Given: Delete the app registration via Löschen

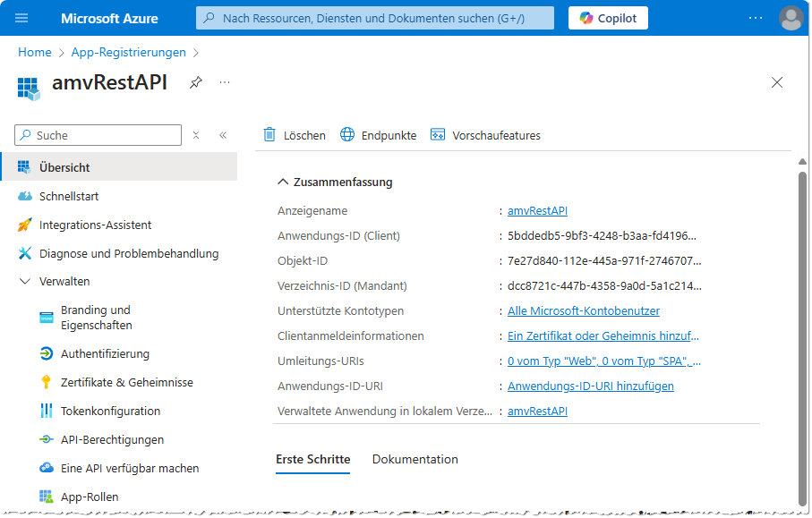Looking at the screenshot, I should (x=294, y=135).
